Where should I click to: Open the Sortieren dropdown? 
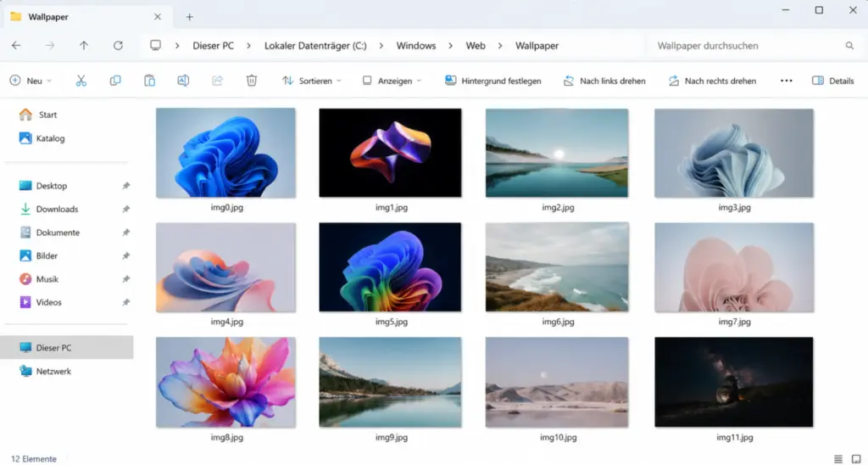click(x=312, y=81)
